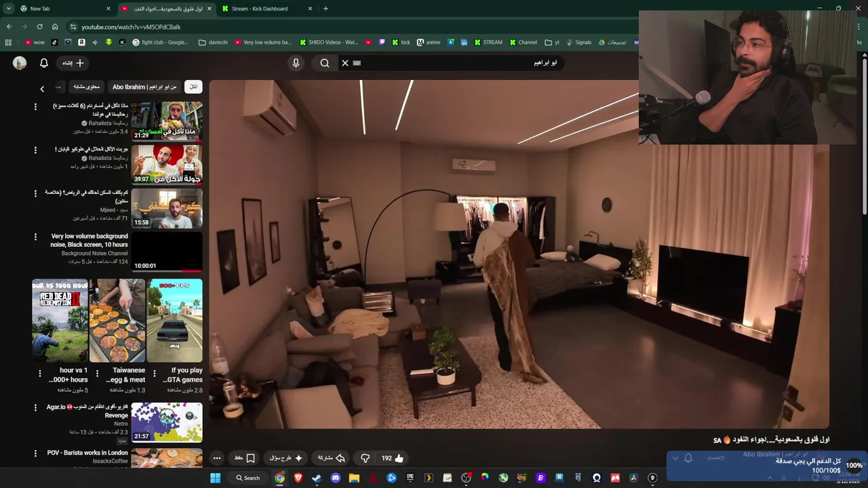Screen dimensions: 868x488
Task: Open the STREAM Kick bookmark
Action: (488, 42)
